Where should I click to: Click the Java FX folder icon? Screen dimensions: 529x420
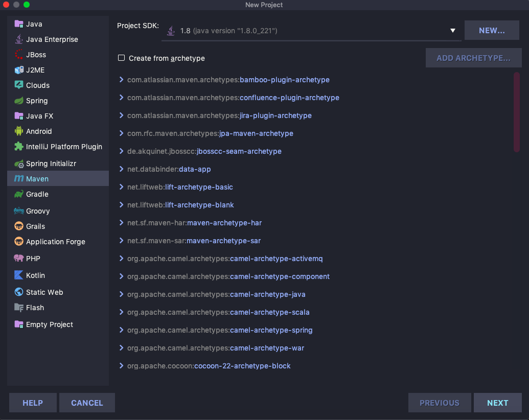[19, 115]
